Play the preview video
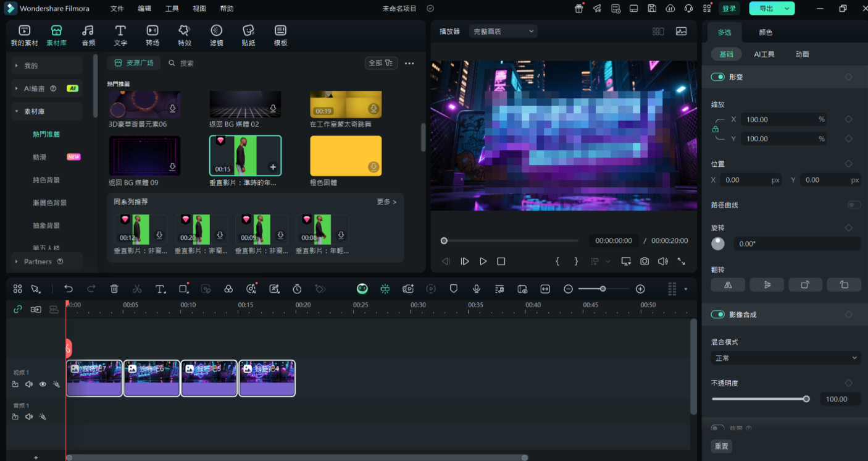Image resolution: width=868 pixels, height=461 pixels. (x=483, y=261)
